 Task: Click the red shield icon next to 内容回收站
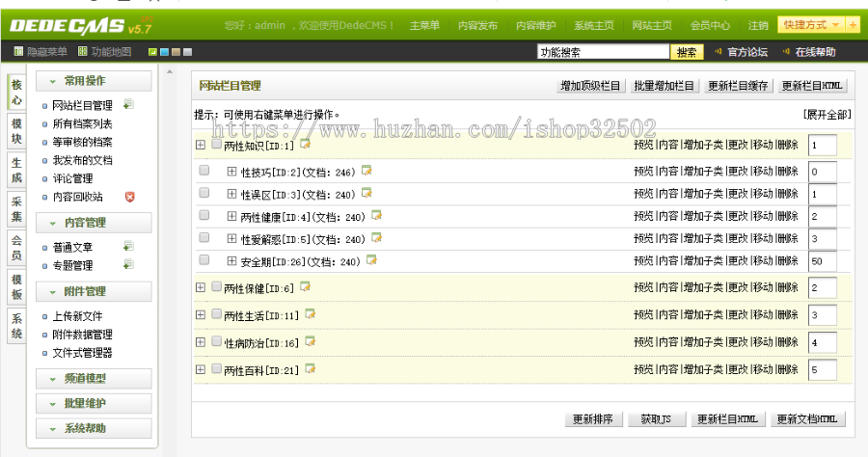tap(129, 197)
